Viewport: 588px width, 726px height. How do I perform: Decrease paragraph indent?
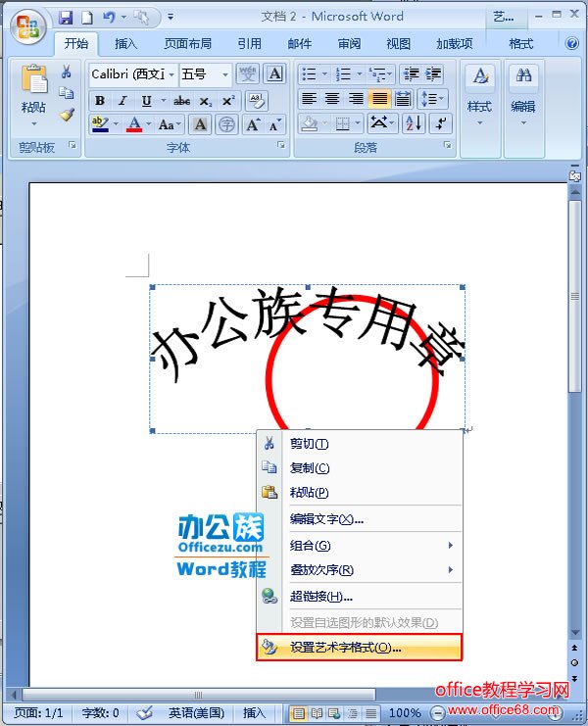pyautogui.click(x=411, y=74)
